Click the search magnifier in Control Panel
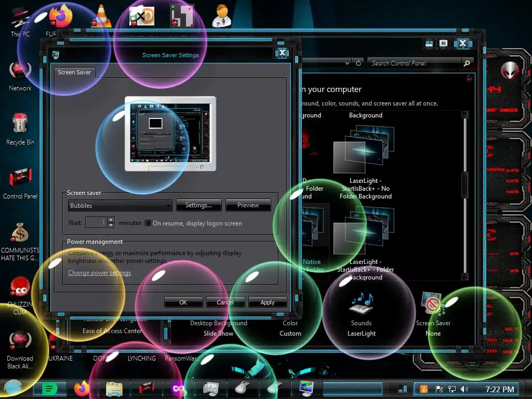The image size is (532, 399). 467,63
